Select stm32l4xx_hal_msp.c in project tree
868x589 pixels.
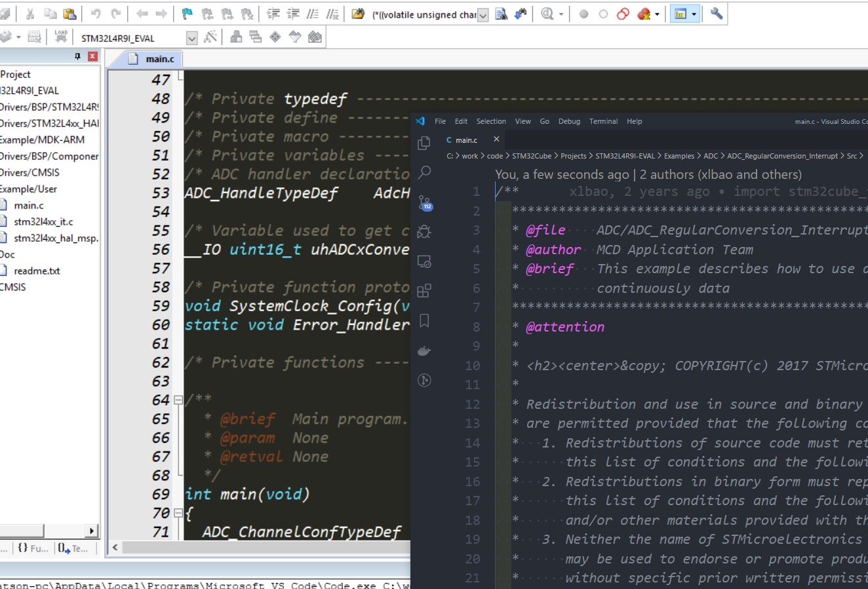tap(56, 238)
